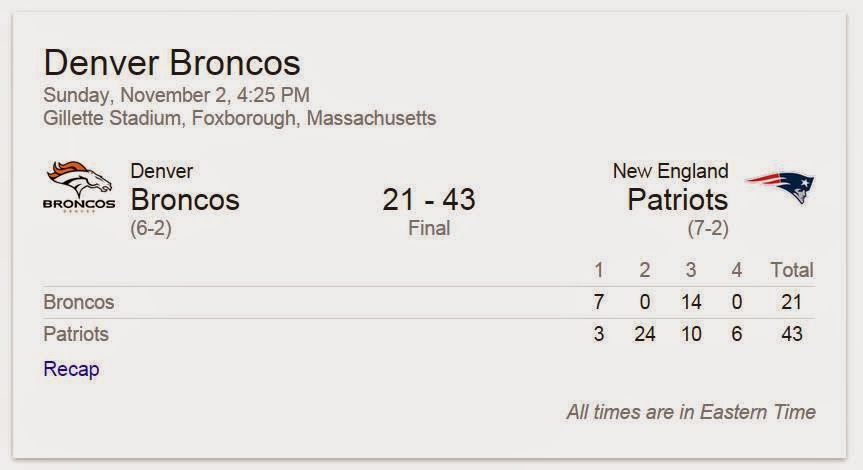863x470 pixels.
Task: Click the Eastern Time note
Action: coord(690,411)
